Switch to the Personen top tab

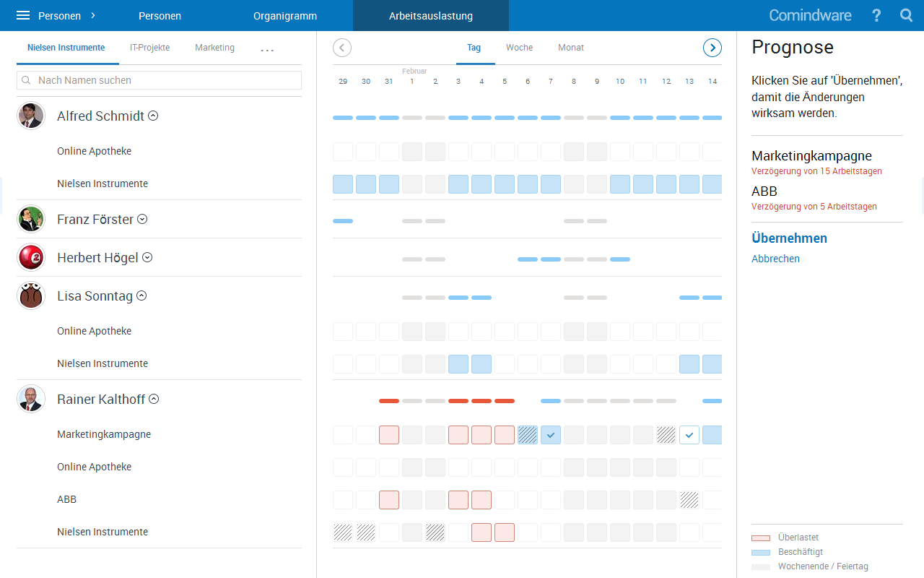click(160, 15)
